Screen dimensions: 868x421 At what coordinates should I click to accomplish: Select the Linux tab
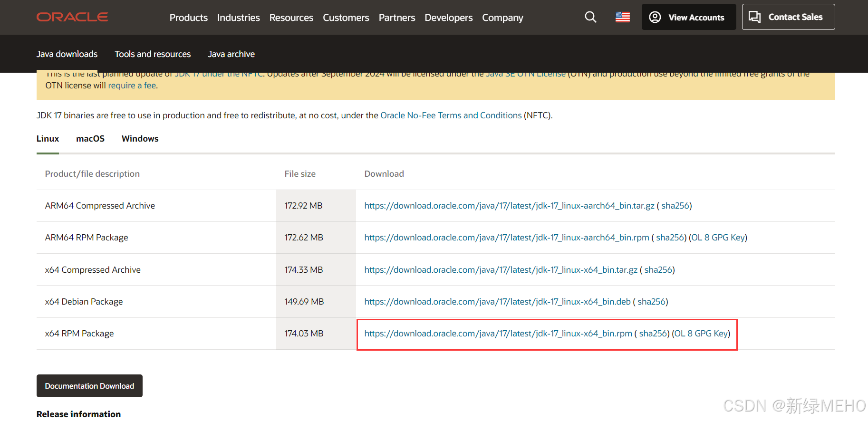click(x=48, y=139)
